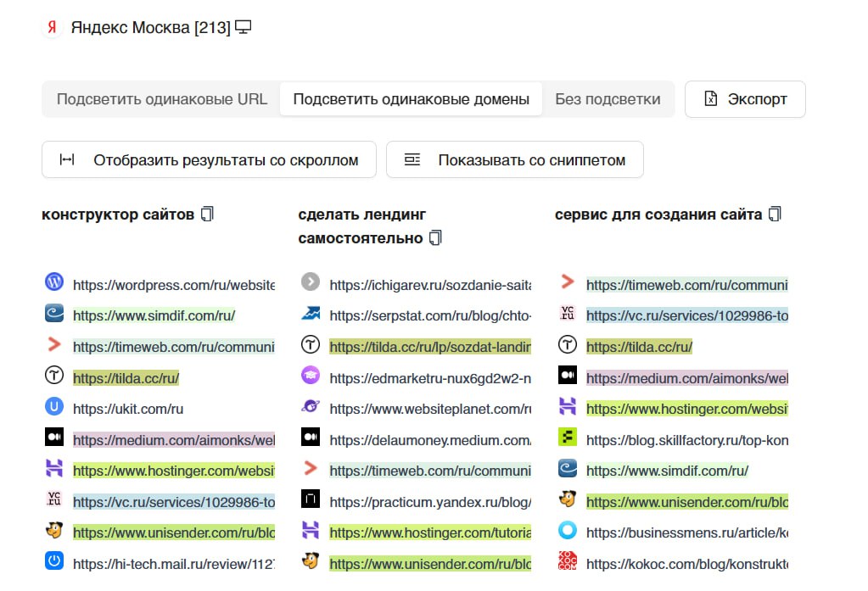This screenshot has height=591, width=868.
Task: Open the ichigarev.ru/sozdanie-saita link
Action: click(x=431, y=285)
